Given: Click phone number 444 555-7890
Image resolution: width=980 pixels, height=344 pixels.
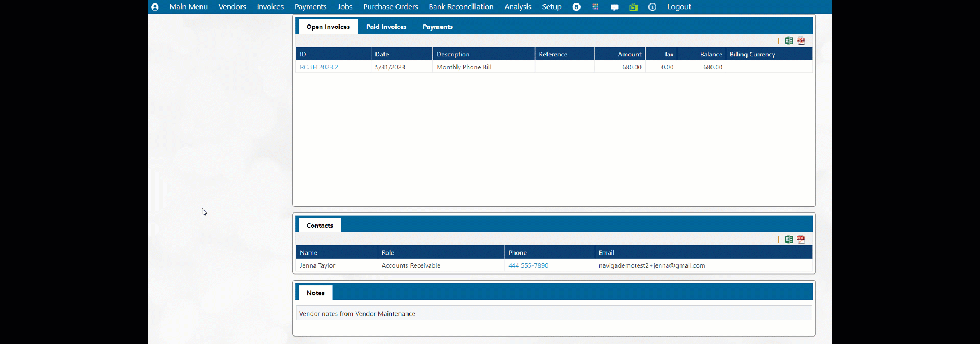Looking at the screenshot, I should pyautogui.click(x=528, y=265).
